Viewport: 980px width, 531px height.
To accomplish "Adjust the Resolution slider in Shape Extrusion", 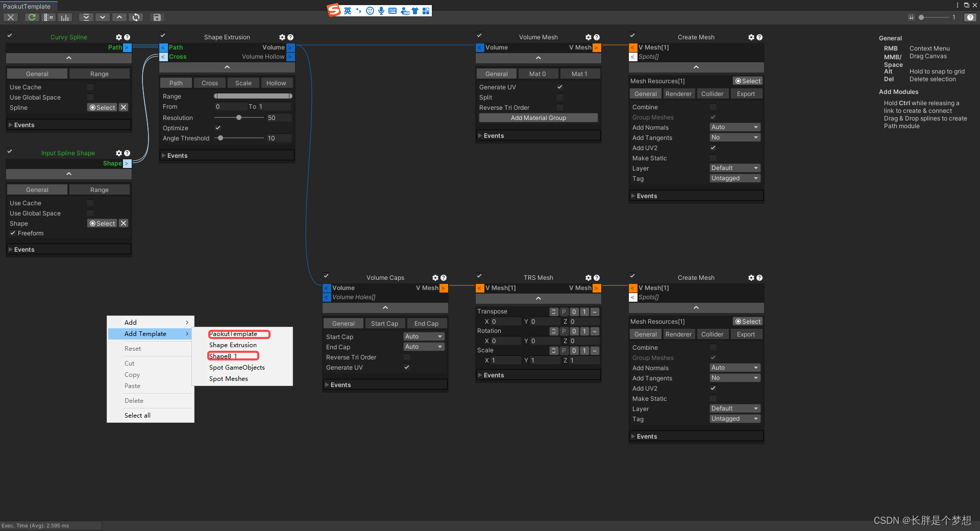I will (x=239, y=118).
